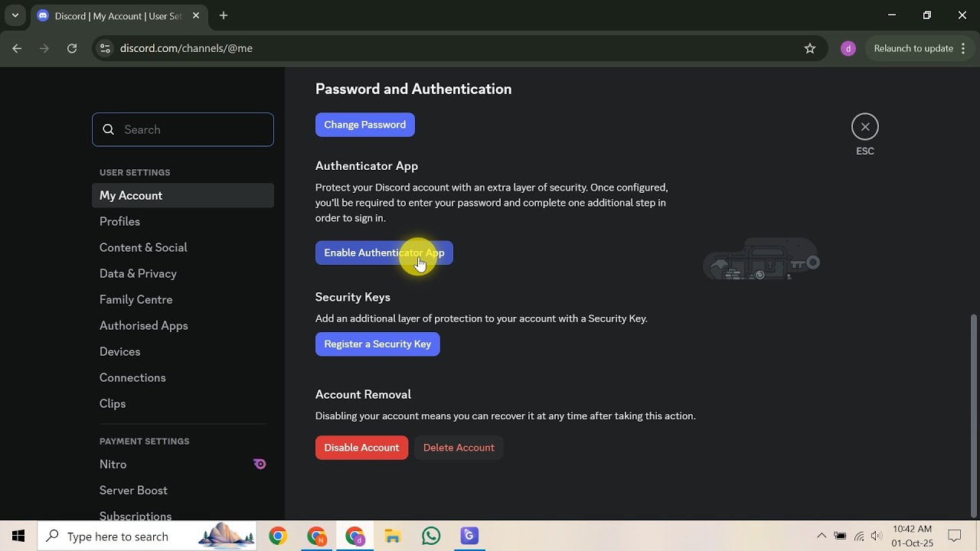Click the Nitro badge icon in sidebar
Screen dimensions: 980x551
260,464
